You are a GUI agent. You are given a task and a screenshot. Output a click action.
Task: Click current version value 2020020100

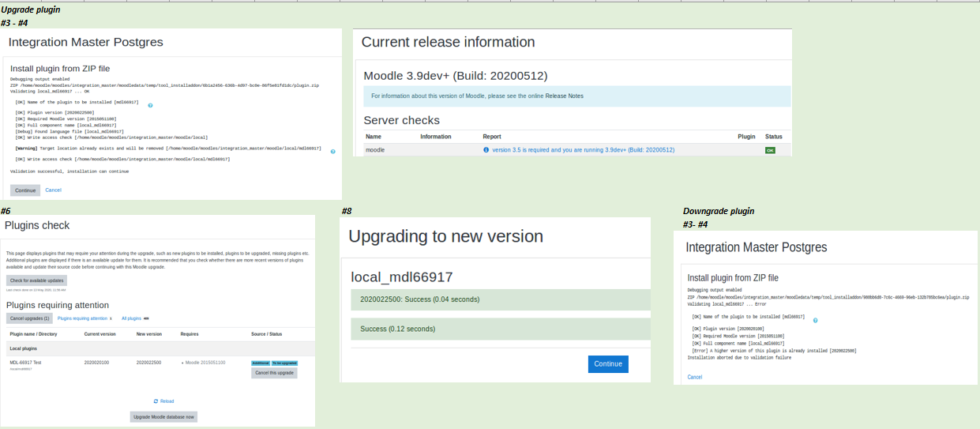pos(96,363)
